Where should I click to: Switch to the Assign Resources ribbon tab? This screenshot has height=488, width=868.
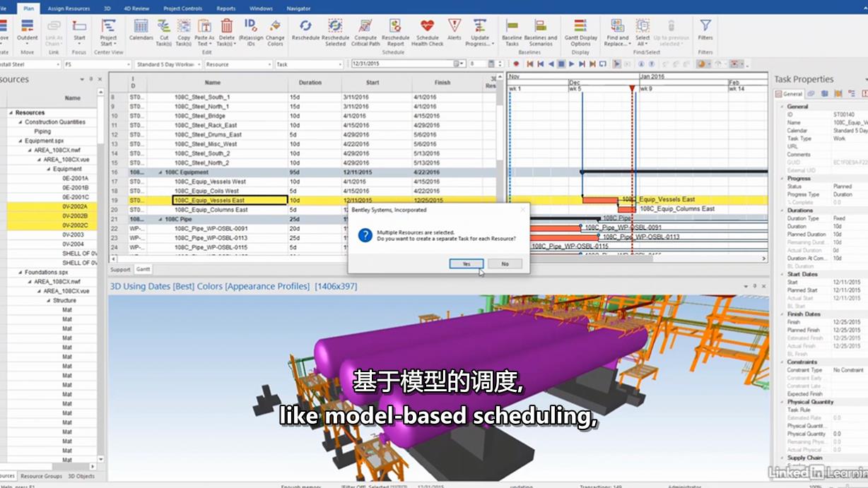click(x=69, y=8)
